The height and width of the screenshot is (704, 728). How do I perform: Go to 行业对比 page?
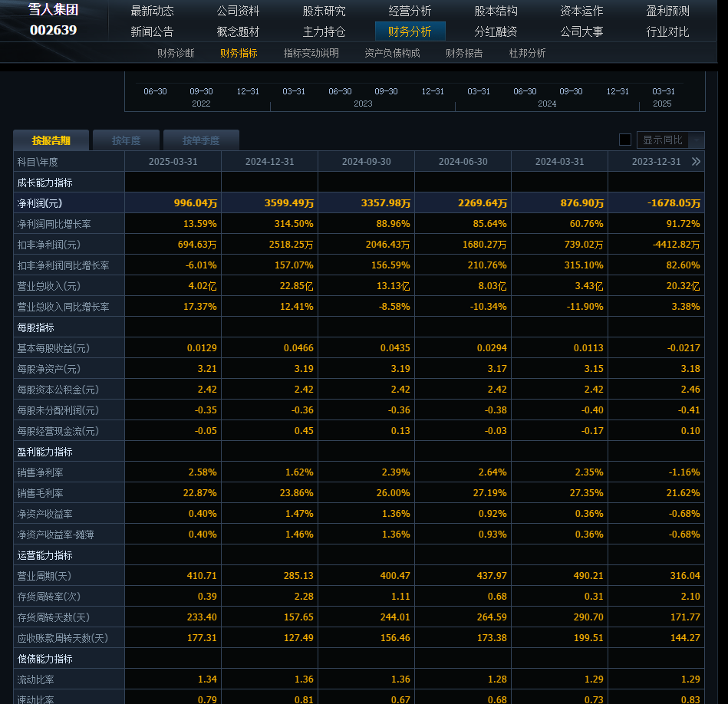click(x=667, y=31)
